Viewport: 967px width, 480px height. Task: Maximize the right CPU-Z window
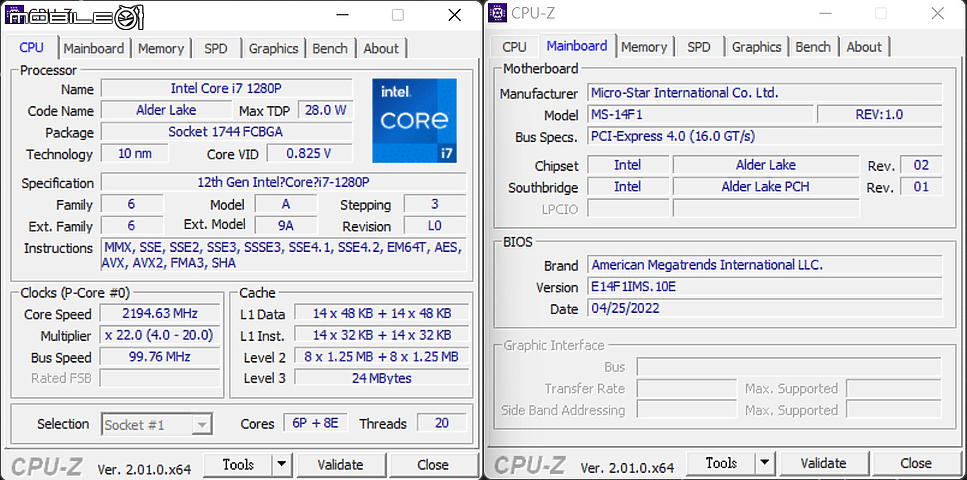(881, 14)
